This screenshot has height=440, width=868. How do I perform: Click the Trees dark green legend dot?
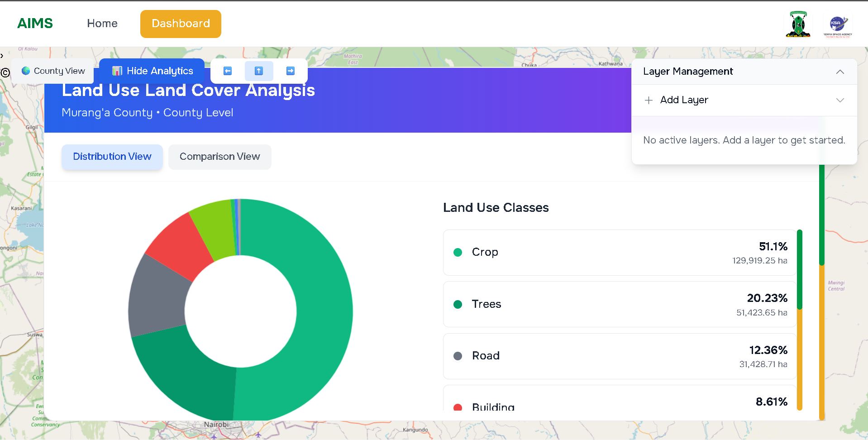click(458, 304)
